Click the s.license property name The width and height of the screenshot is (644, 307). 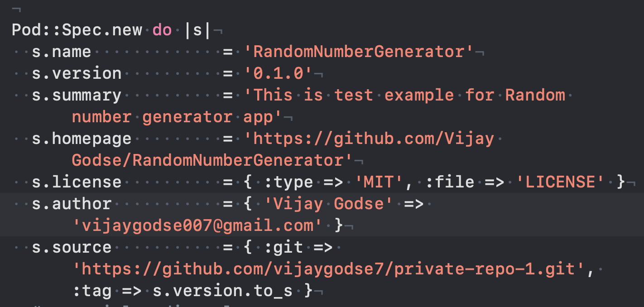click(x=77, y=182)
